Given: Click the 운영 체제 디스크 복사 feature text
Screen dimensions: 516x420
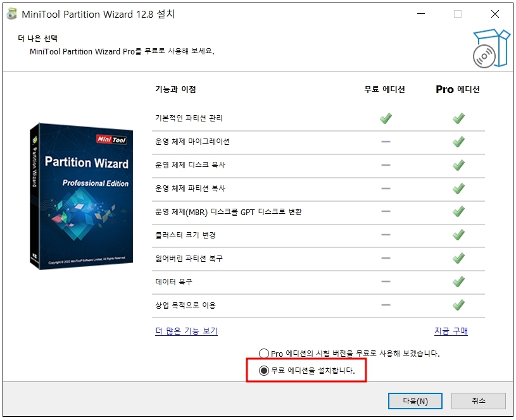Looking at the screenshot, I should (190, 165).
